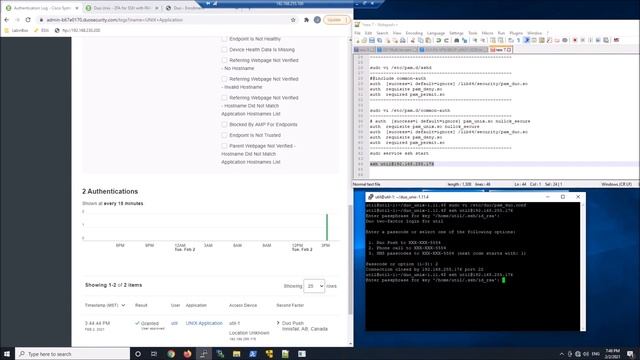Screen dimensions: 640x360
Task: Open Notepad++ Language menu
Action: pos(436,33)
